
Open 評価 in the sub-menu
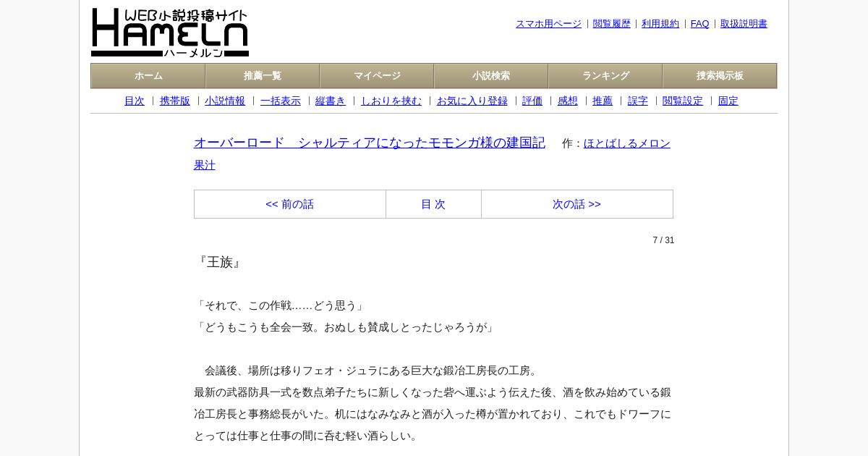[532, 101]
